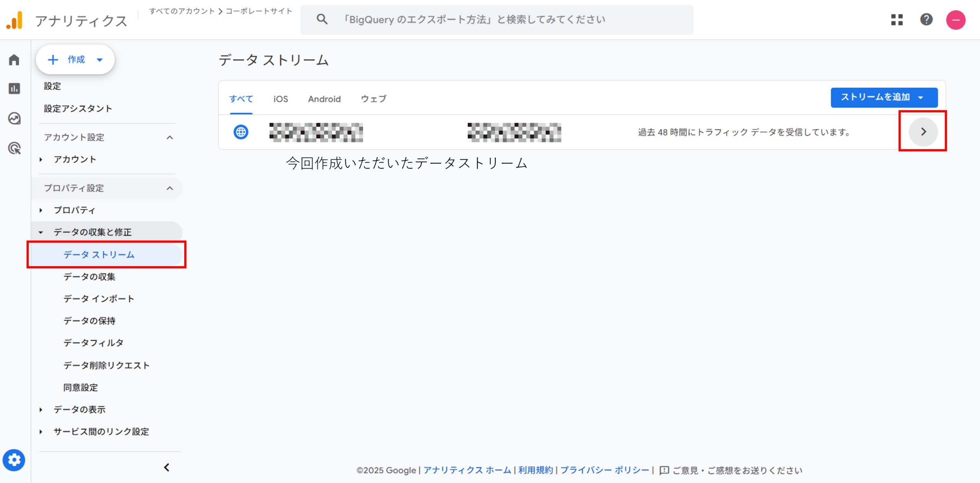Viewport: 980px width, 483px height.
Task: Click the Admin gear icon
Action: tap(14, 460)
